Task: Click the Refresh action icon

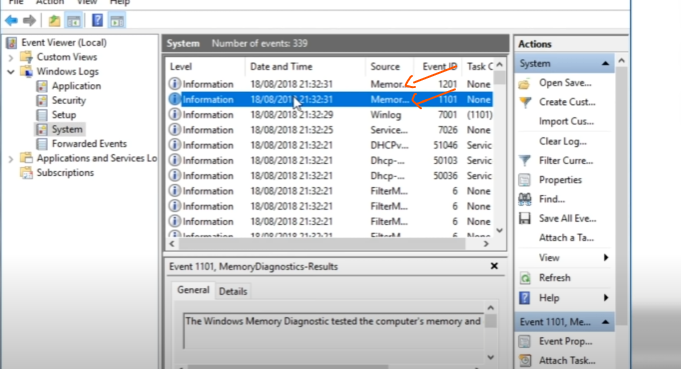Action: [x=525, y=278]
